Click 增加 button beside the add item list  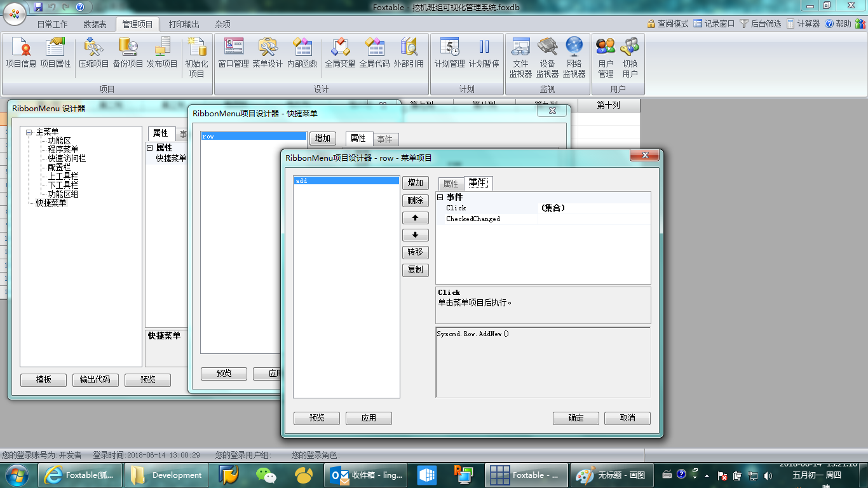pos(416,183)
